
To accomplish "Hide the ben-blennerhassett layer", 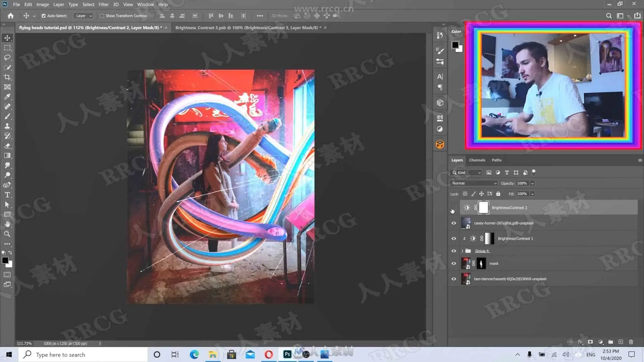I will 454,279.
